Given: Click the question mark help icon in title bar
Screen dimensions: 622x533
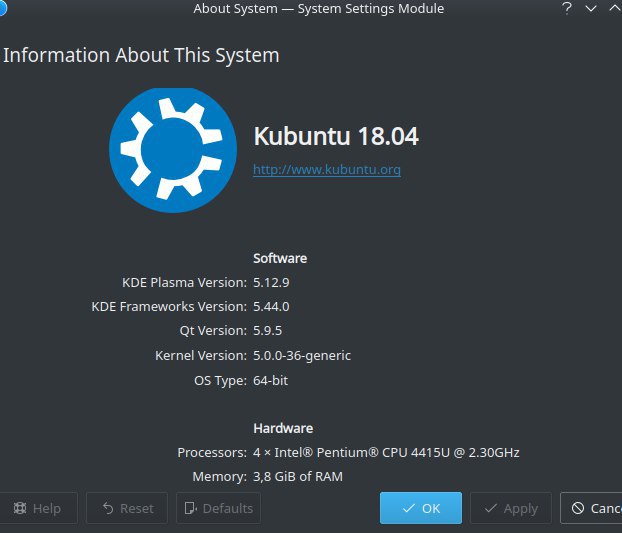Looking at the screenshot, I should pyautogui.click(x=567, y=8).
